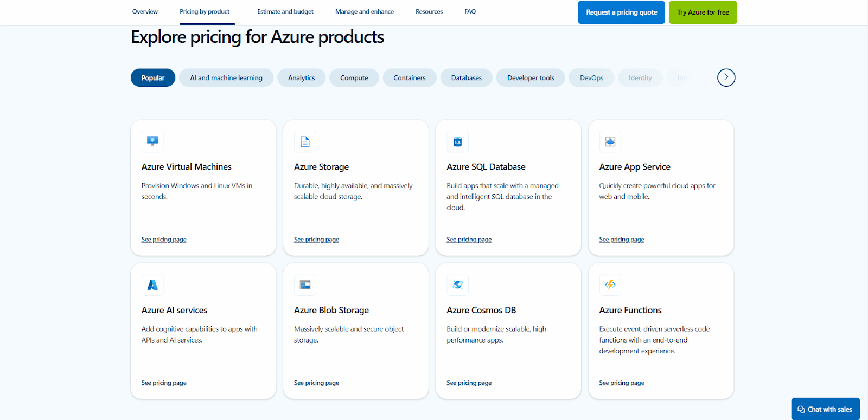Image resolution: width=868 pixels, height=420 pixels.
Task: See pricing page for Azure Functions
Action: [x=622, y=383]
